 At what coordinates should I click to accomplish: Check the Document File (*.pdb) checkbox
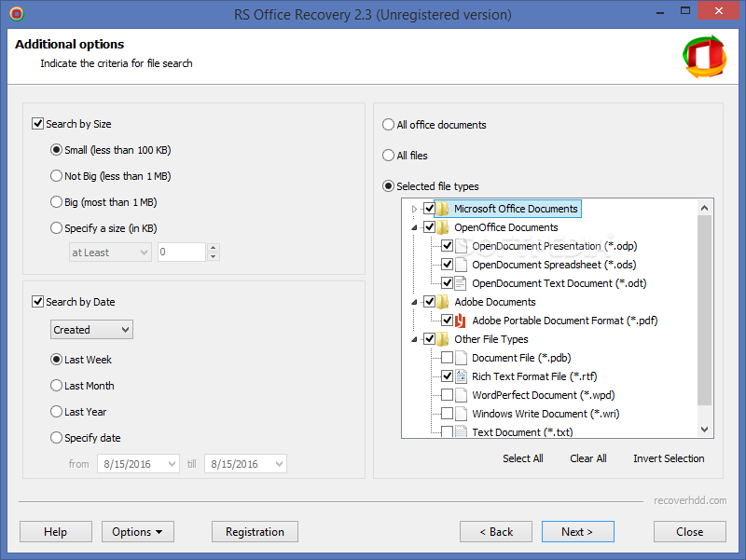[447, 358]
